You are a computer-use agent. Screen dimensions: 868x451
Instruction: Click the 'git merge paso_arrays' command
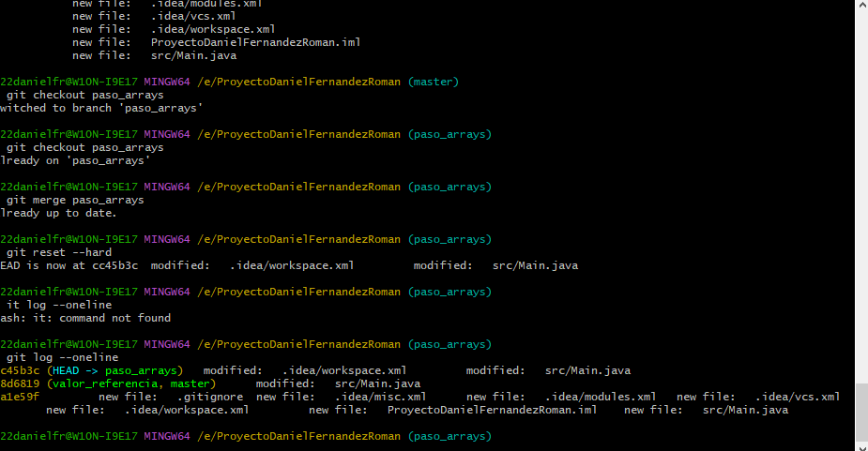coord(75,201)
